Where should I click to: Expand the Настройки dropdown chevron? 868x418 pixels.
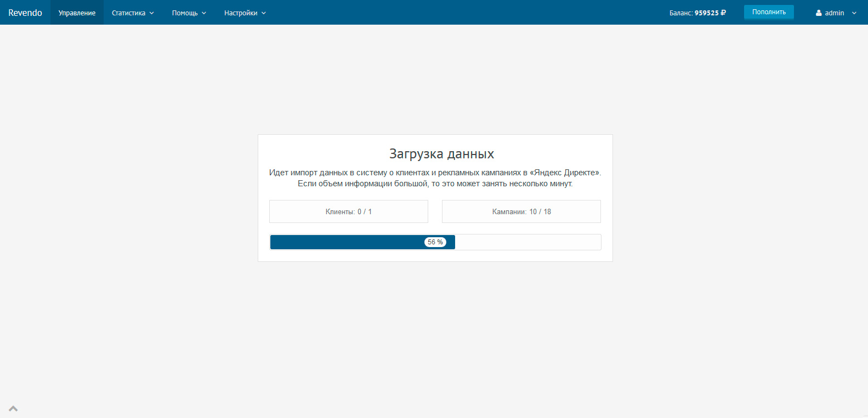(x=264, y=13)
